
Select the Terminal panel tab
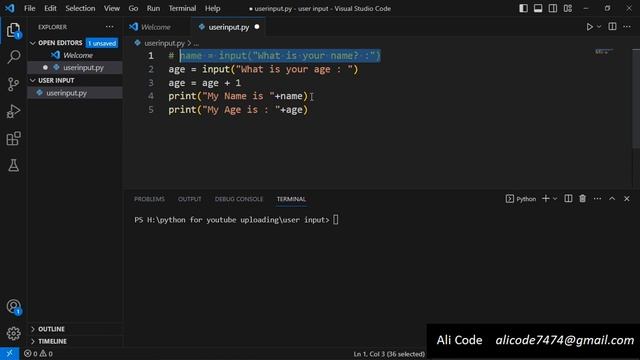[x=291, y=199]
